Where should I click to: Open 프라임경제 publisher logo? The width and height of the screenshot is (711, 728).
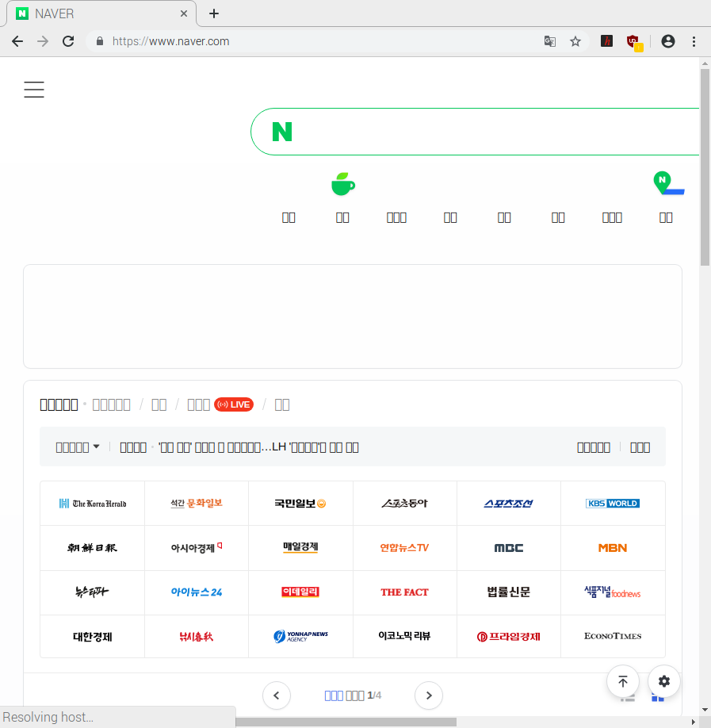pyautogui.click(x=508, y=637)
